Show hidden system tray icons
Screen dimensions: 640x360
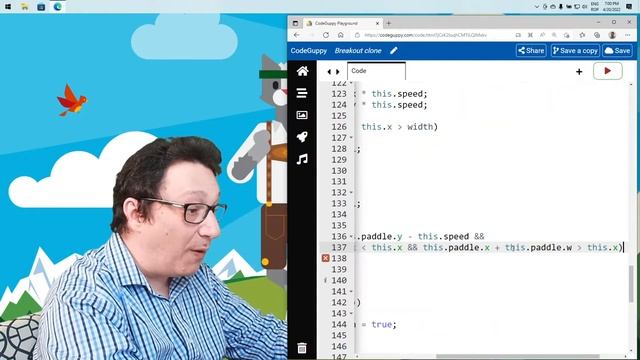click(536, 7)
